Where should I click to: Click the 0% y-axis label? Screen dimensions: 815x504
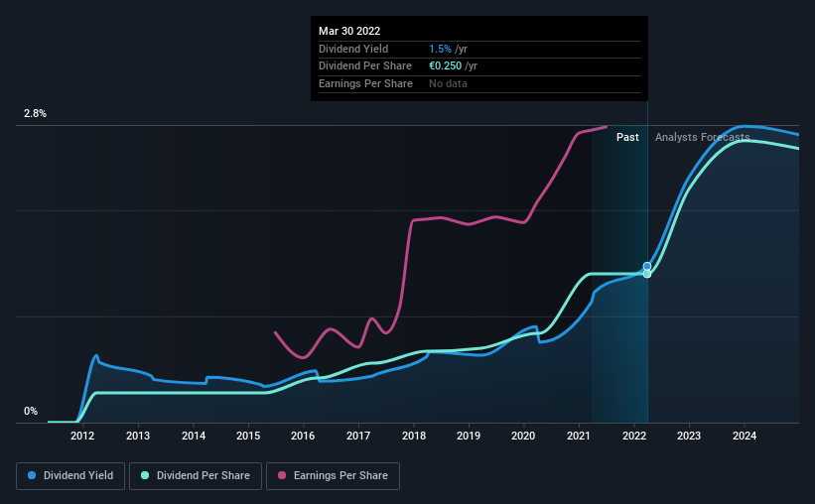[31, 411]
